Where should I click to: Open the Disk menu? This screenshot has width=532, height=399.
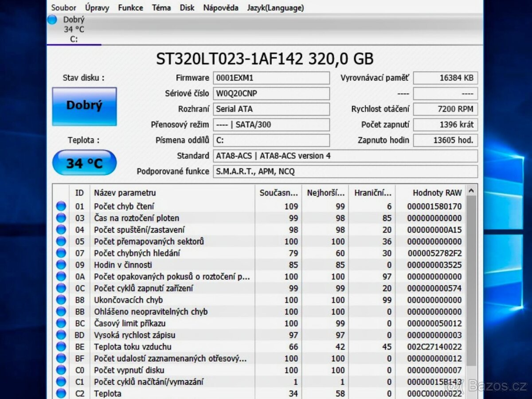click(187, 8)
